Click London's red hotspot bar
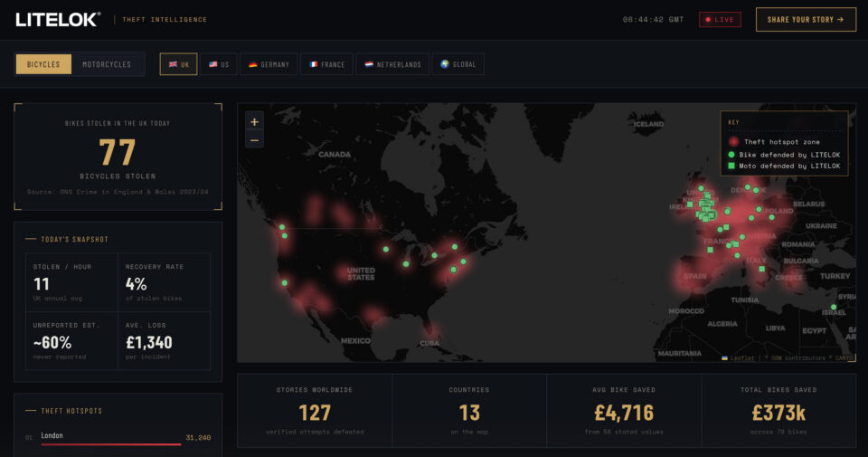 coord(110,444)
